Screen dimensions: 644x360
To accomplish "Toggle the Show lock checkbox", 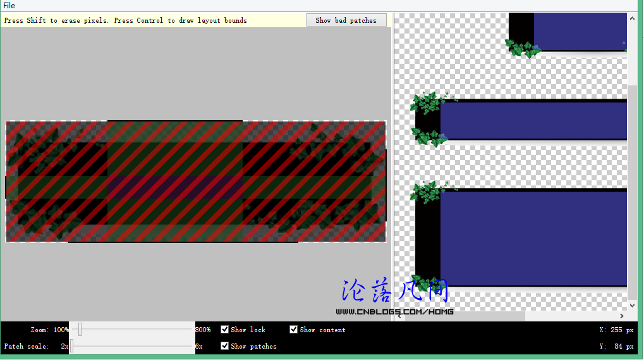I will [x=224, y=330].
